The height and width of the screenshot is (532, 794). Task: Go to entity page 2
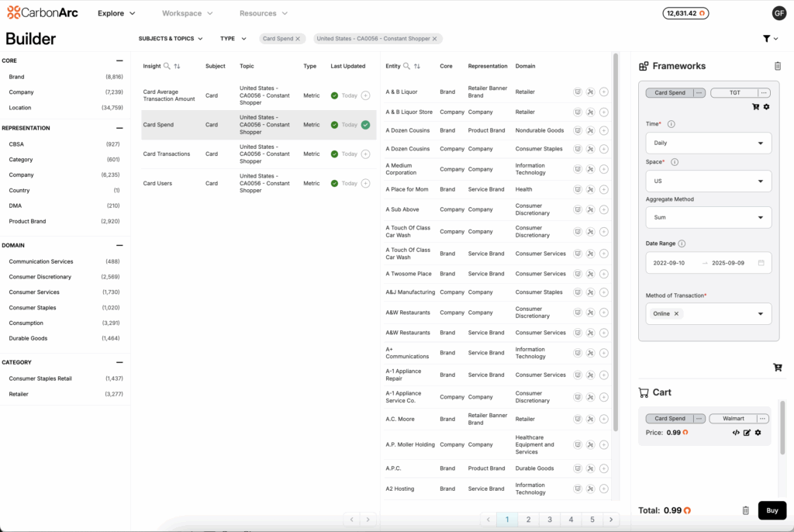[528, 520]
